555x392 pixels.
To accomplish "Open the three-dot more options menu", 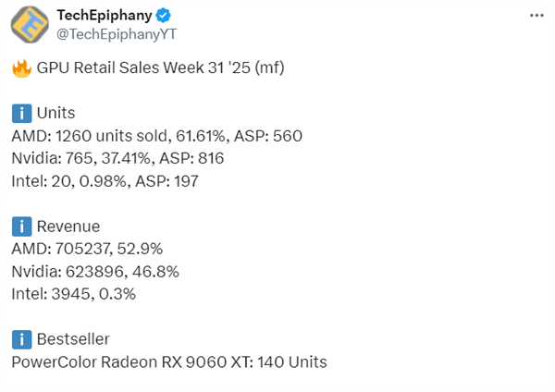I will pos(536,16).
